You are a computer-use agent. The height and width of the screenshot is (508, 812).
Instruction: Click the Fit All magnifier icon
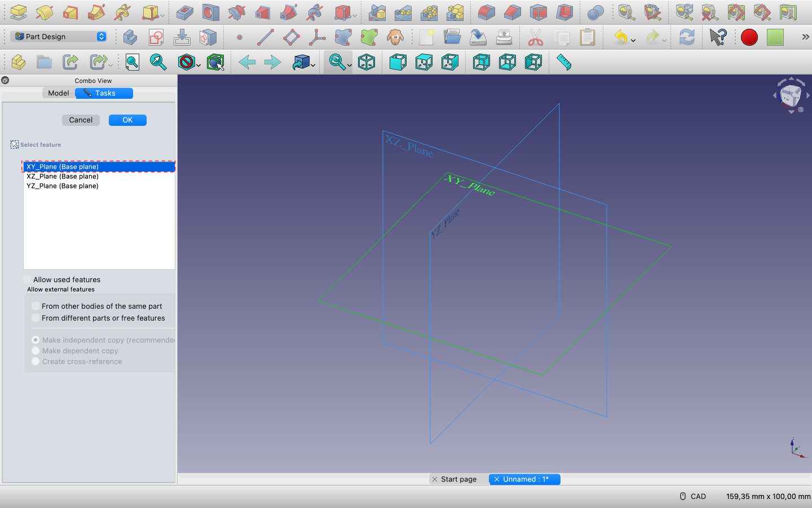pyautogui.click(x=132, y=62)
